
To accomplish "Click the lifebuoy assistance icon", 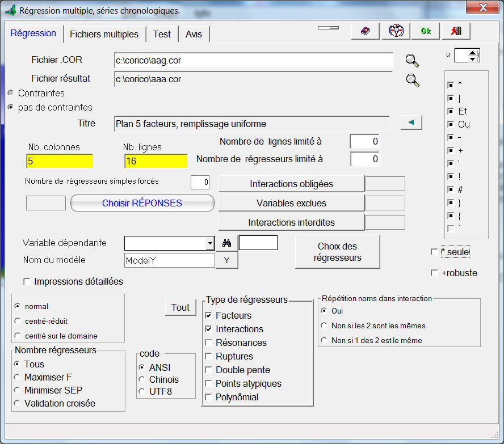I will 396,31.
